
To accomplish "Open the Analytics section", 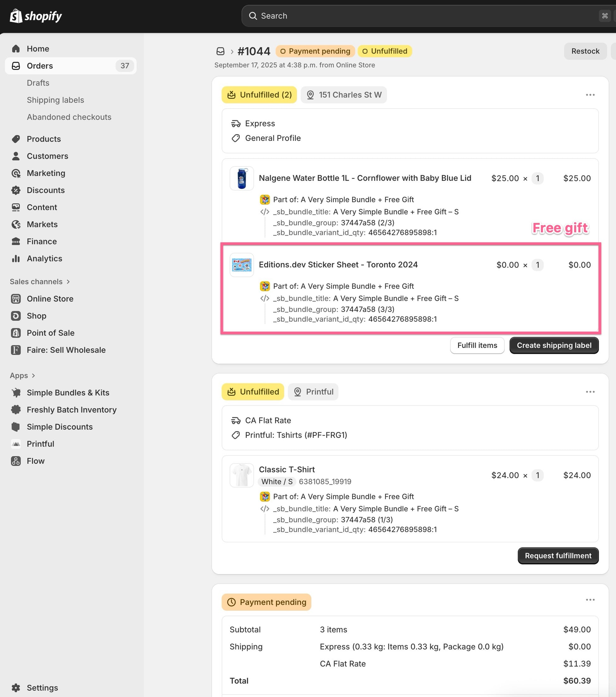I will (x=44, y=259).
